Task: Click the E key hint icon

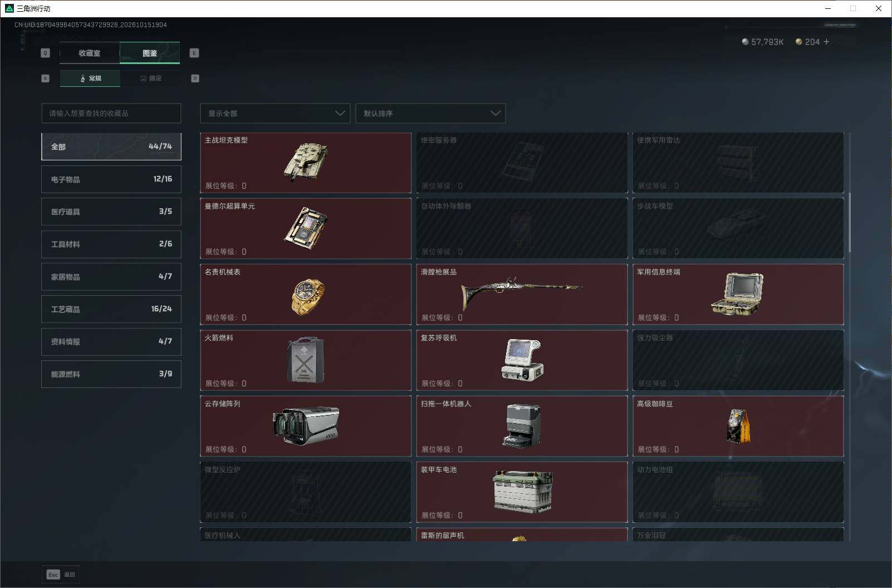Action: (194, 53)
